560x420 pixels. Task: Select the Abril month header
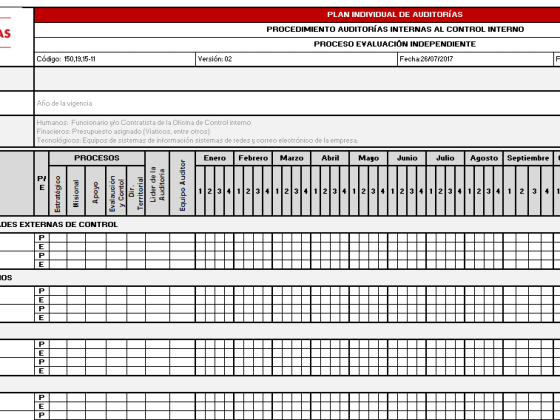[x=330, y=158]
